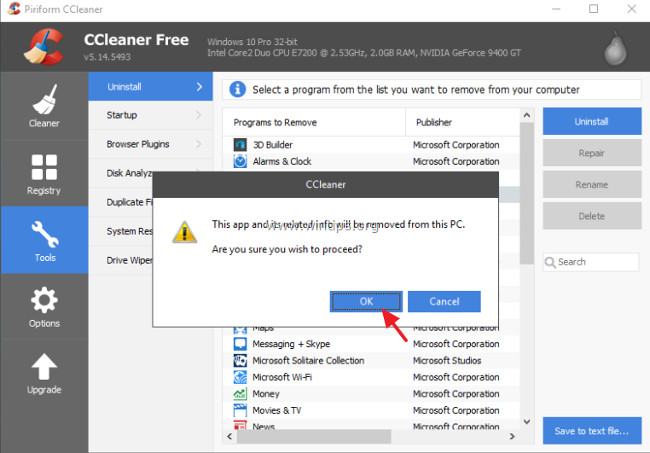Sort by Publisher column header
Image resolution: width=650 pixels, height=453 pixels.
click(x=463, y=122)
